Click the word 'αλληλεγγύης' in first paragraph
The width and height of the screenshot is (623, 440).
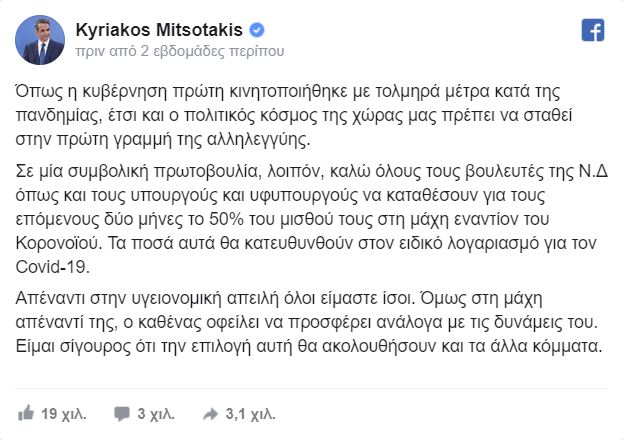point(259,140)
